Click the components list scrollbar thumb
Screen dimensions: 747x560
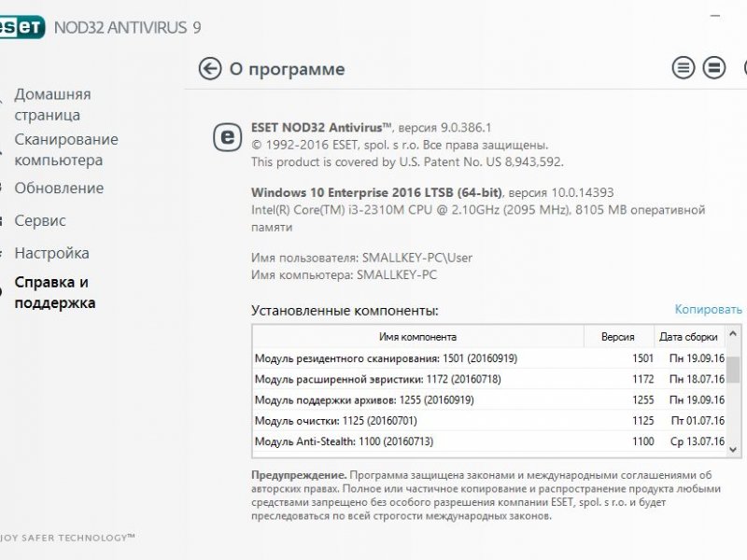(x=734, y=369)
